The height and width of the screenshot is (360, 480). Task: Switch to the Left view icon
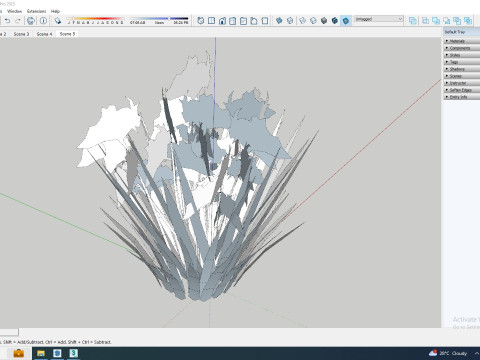pyautogui.click(x=254, y=21)
